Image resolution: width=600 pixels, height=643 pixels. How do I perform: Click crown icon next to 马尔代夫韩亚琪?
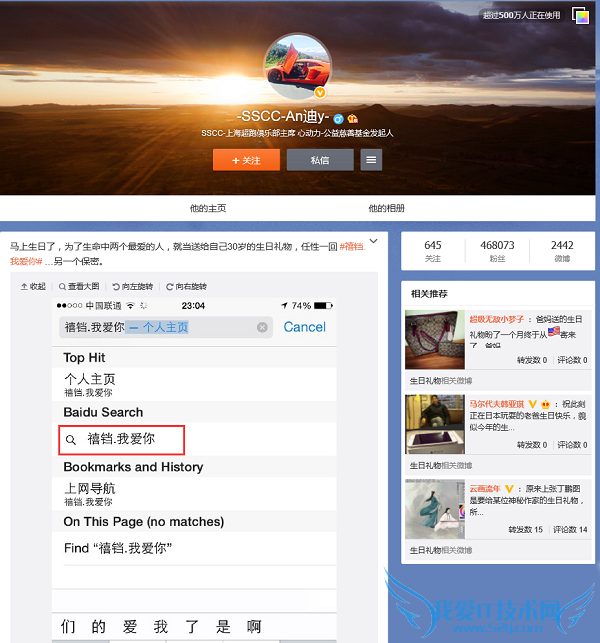[545, 404]
